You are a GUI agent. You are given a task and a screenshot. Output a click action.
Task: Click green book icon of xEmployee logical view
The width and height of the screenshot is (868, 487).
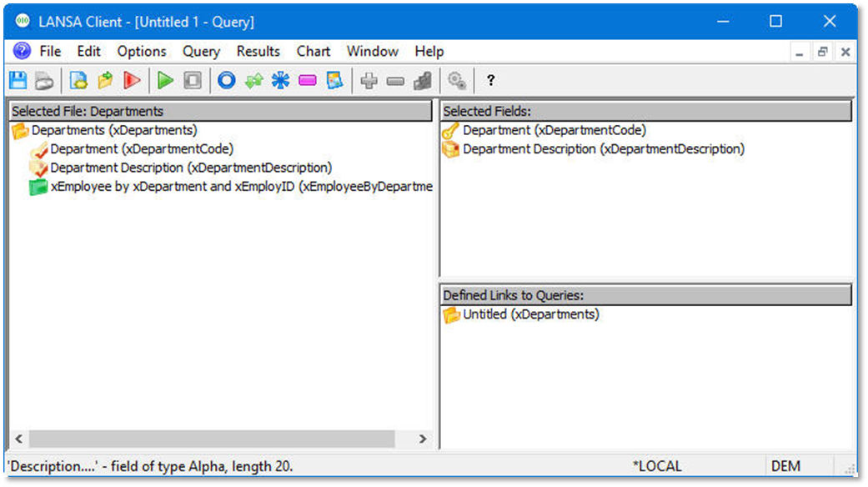click(38, 187)
